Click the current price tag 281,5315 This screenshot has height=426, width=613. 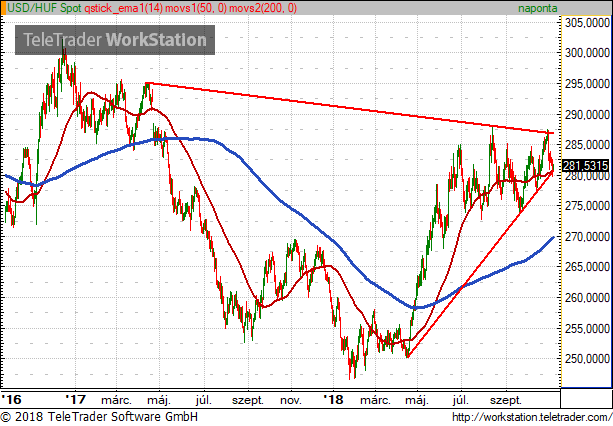[585, 166]
